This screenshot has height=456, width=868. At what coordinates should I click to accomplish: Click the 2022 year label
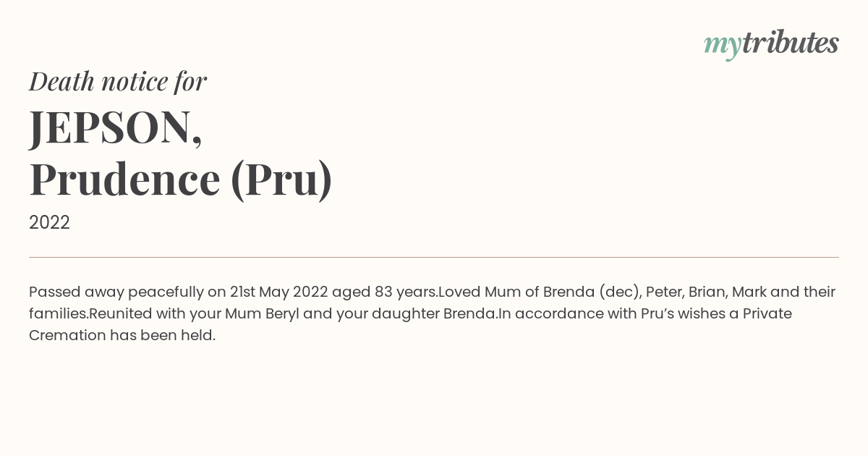pyautogui.click(x=49, y=223)
